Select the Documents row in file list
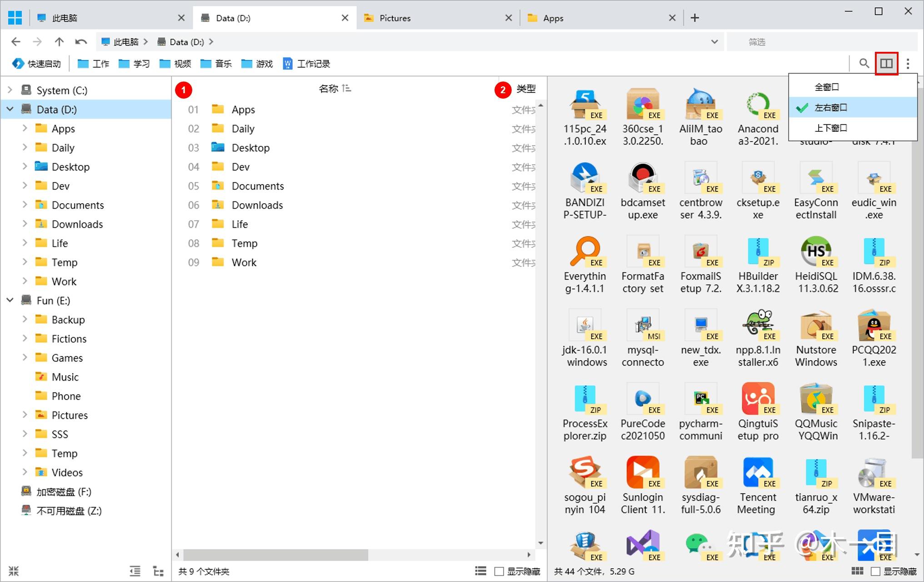924x582 pixels. coord(355,186)
